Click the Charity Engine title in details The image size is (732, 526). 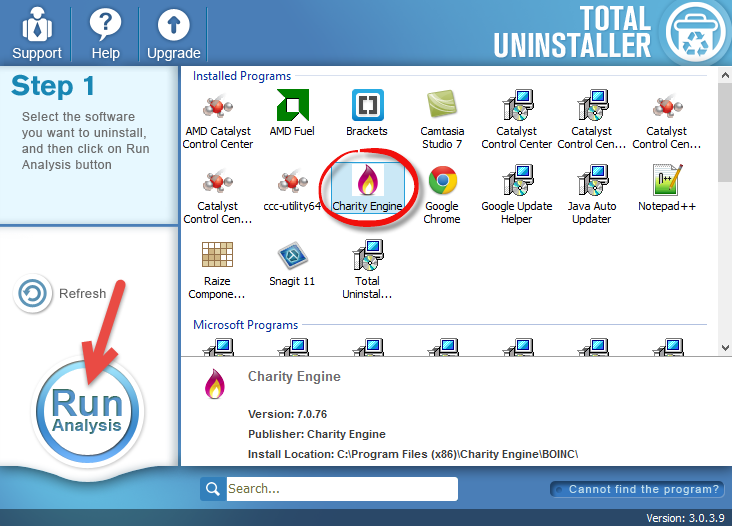tap(294, 376)
